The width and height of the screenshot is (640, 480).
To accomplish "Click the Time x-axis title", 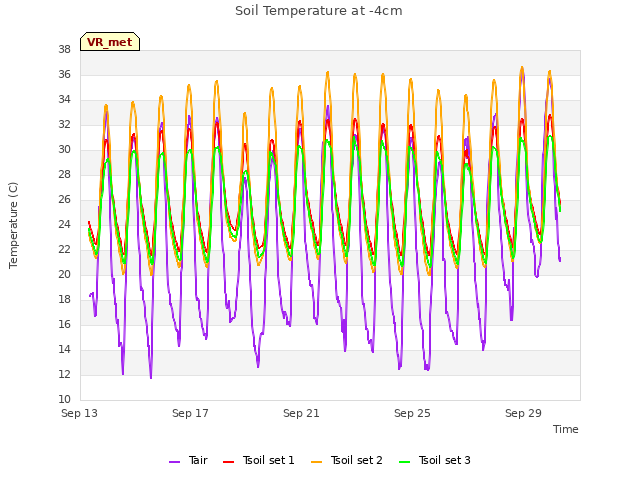I will (566, 429).
